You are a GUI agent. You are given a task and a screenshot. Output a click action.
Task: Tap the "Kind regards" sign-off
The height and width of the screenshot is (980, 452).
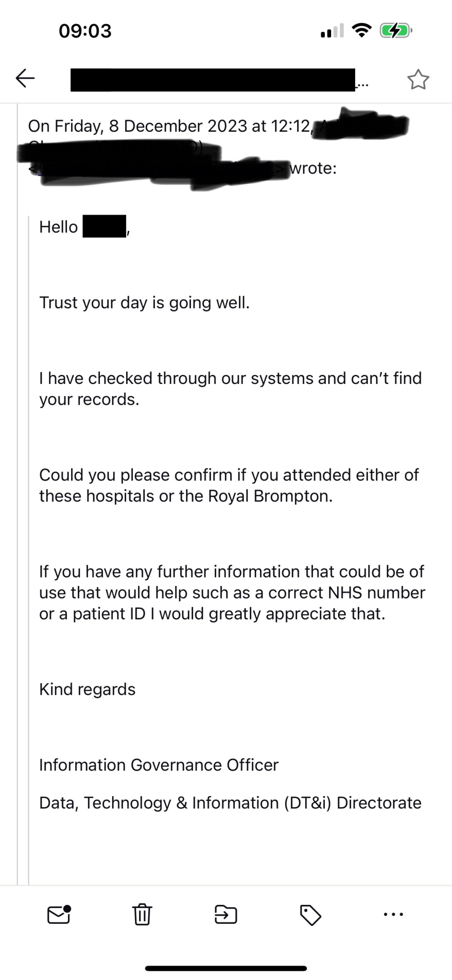pyautogui.click(x=88, y=689)
